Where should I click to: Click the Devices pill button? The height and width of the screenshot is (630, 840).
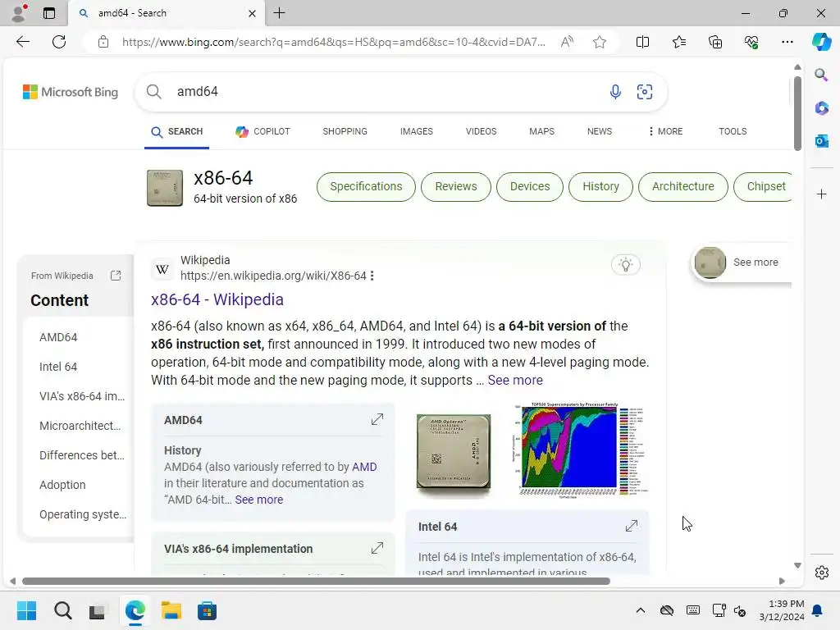coord(530,186)
